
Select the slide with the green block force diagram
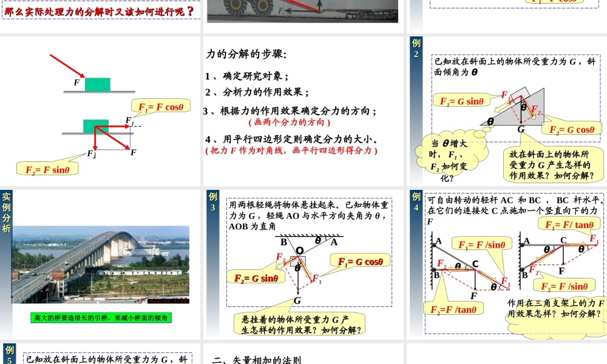point(100,111)
